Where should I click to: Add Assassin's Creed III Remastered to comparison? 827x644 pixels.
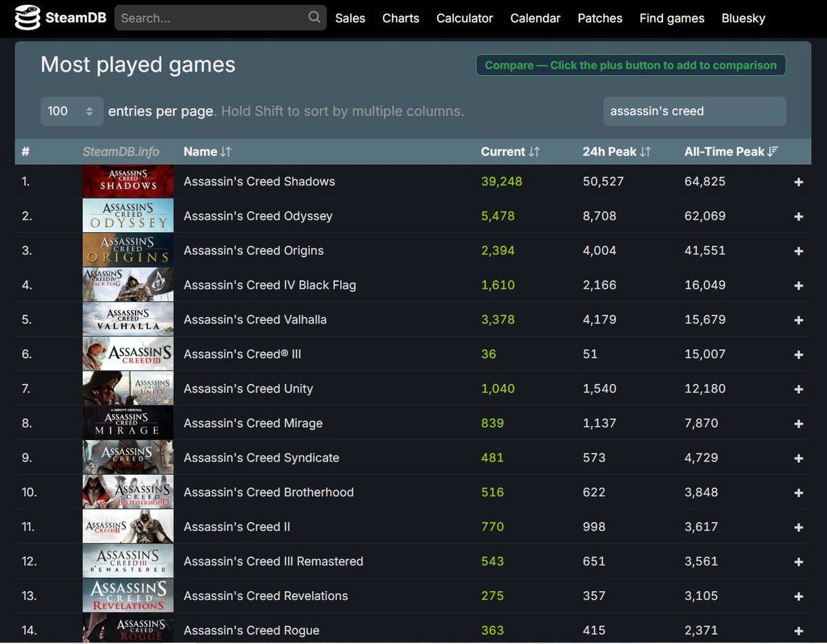[x=799, y=561]
